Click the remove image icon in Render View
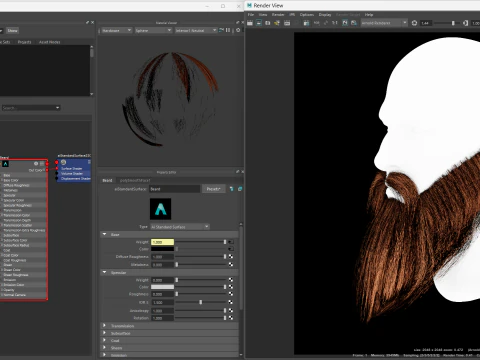This screenshot has height=360, width=480. click(x=354, y=23)
